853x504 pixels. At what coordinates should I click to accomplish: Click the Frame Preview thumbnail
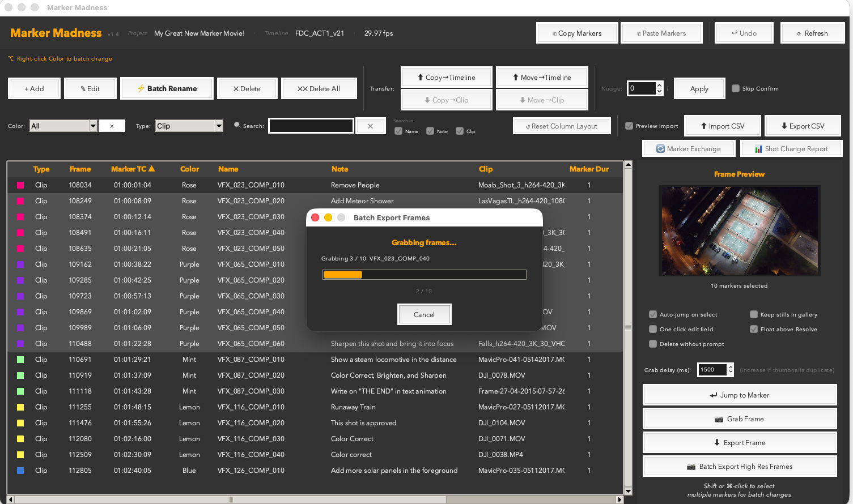click(740, 230)
